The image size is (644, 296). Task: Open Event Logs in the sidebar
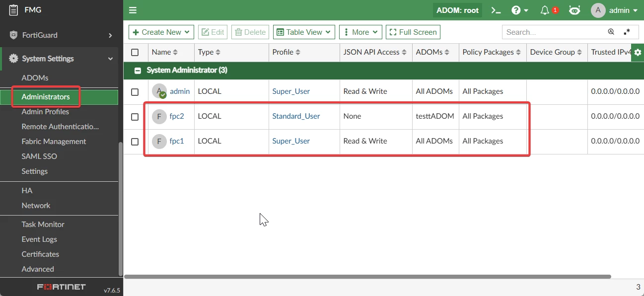tap(39, 239)
